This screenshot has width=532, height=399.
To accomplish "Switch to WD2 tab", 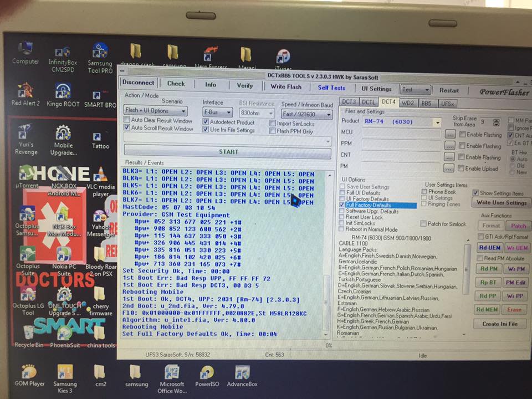I will coord(408,103).
